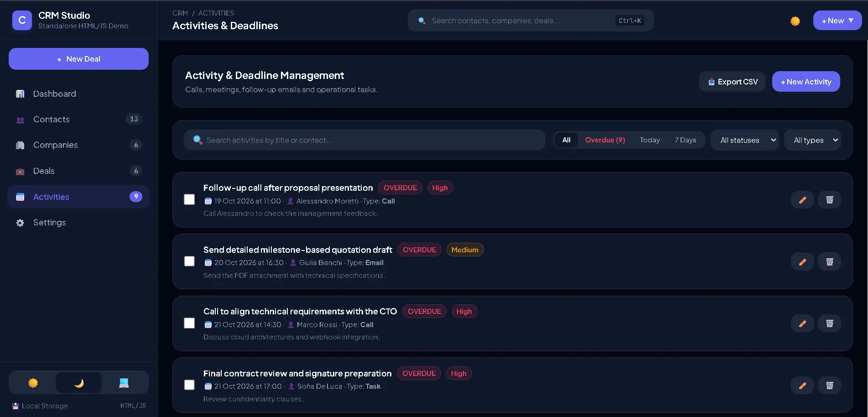Switch to light theme in sidebar footer
Image resolution: width=868 pixels, height=417 pixels.
(x=33, y=383)
